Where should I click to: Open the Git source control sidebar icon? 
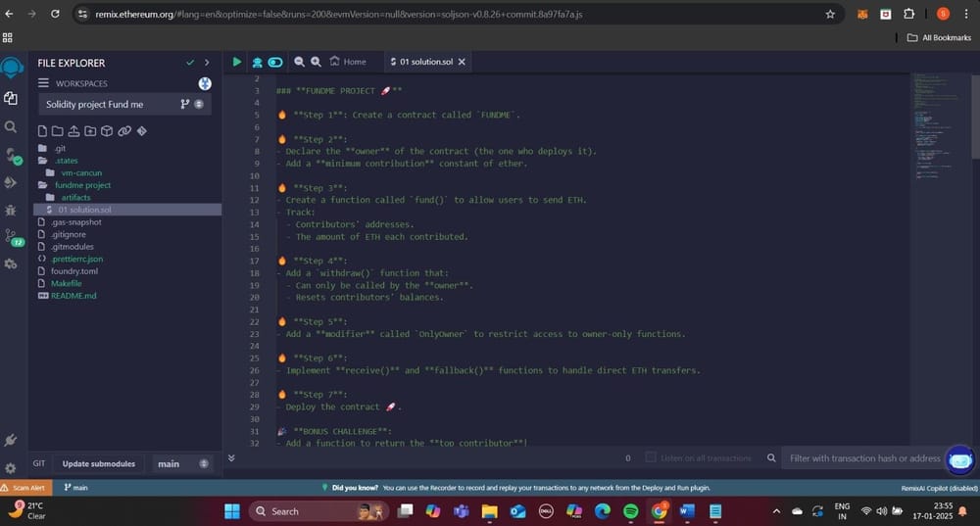tap(13, 237)
